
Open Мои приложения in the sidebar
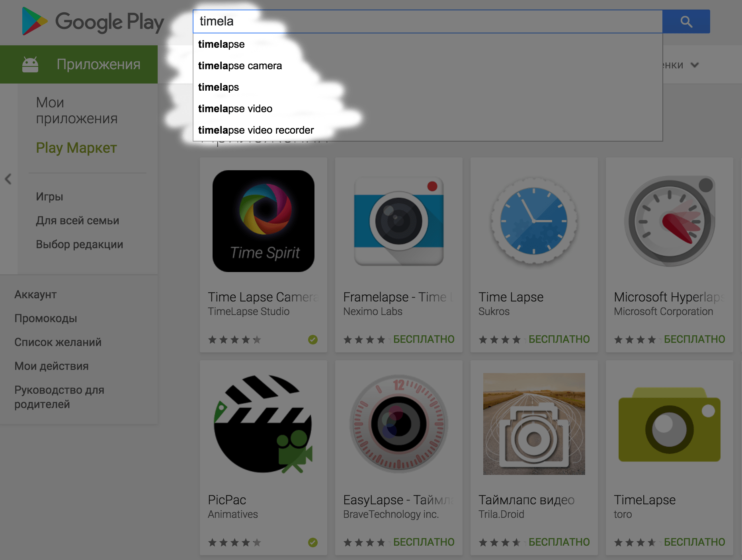pos(76,111)
